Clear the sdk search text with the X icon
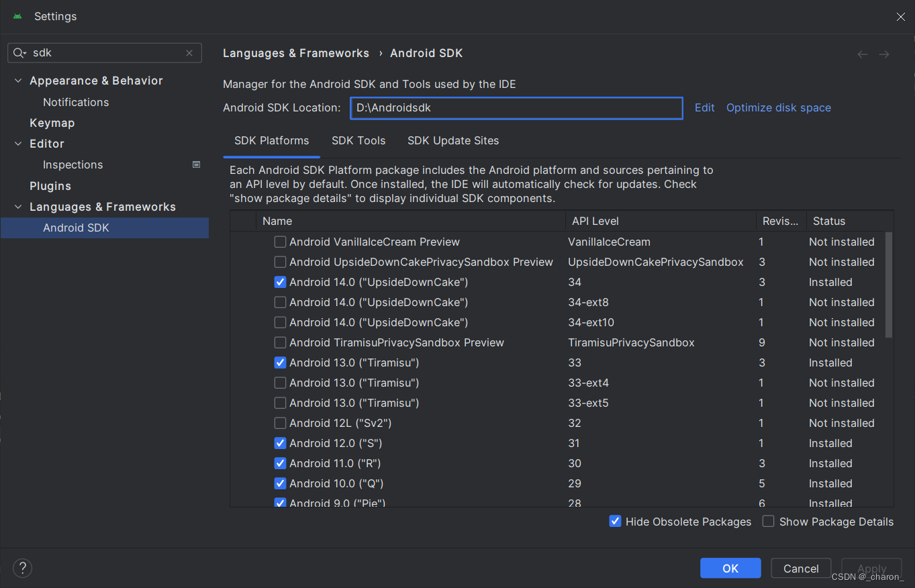Viewport: 915px width, 588px height. 189,53
